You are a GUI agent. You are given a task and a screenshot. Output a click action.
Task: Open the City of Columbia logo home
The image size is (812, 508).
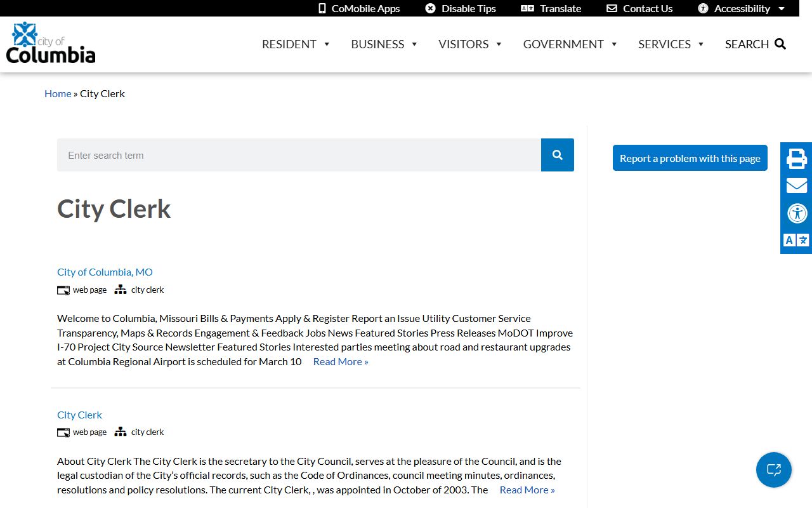coord(51,43)
